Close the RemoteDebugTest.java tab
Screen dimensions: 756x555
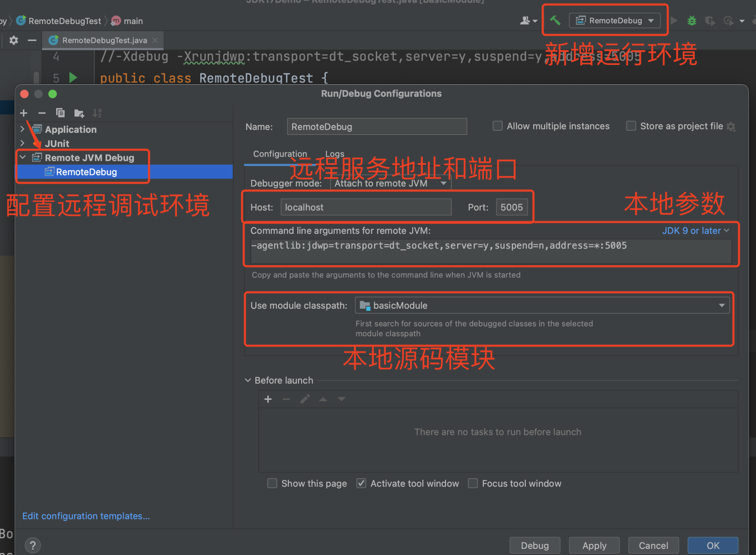point(155,40)
